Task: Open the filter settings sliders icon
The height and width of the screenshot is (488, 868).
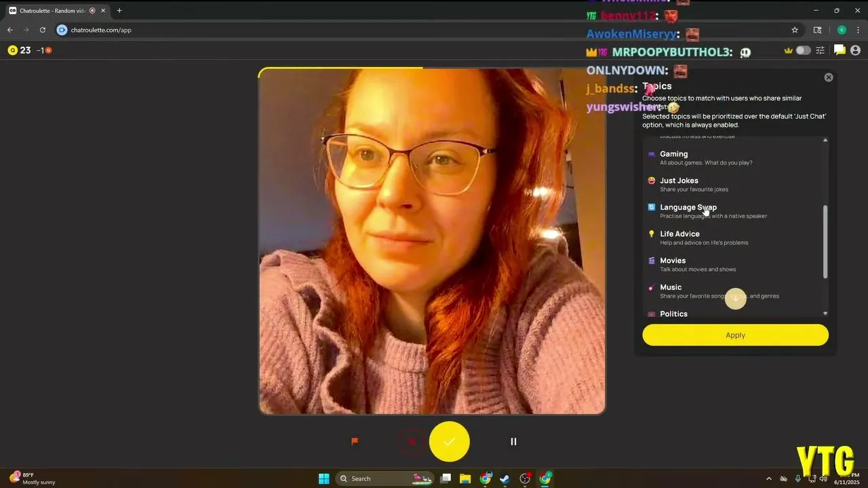Action: [x=821, y=50]
